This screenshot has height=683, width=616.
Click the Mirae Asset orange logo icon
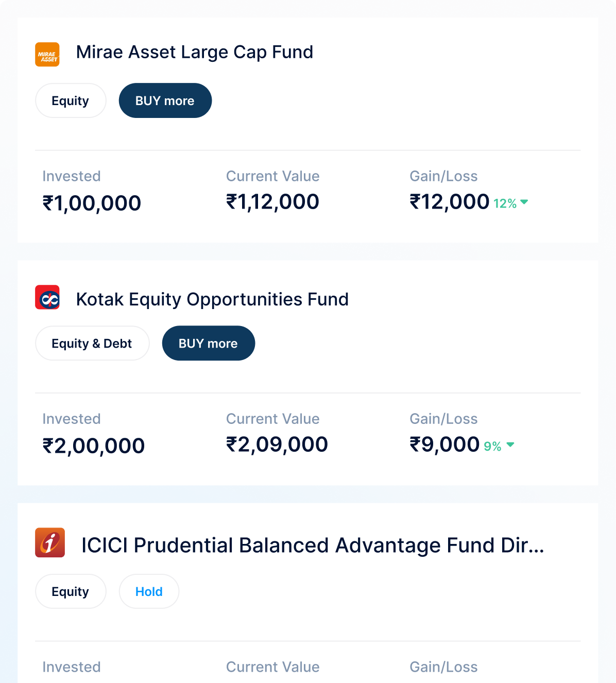pyautogui.click(x=47, y=55)
